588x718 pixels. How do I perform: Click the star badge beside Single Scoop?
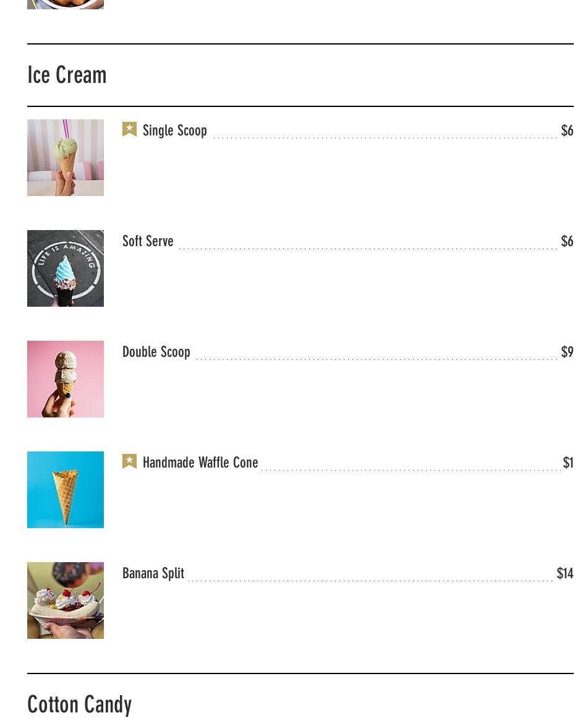coord(129,129)
